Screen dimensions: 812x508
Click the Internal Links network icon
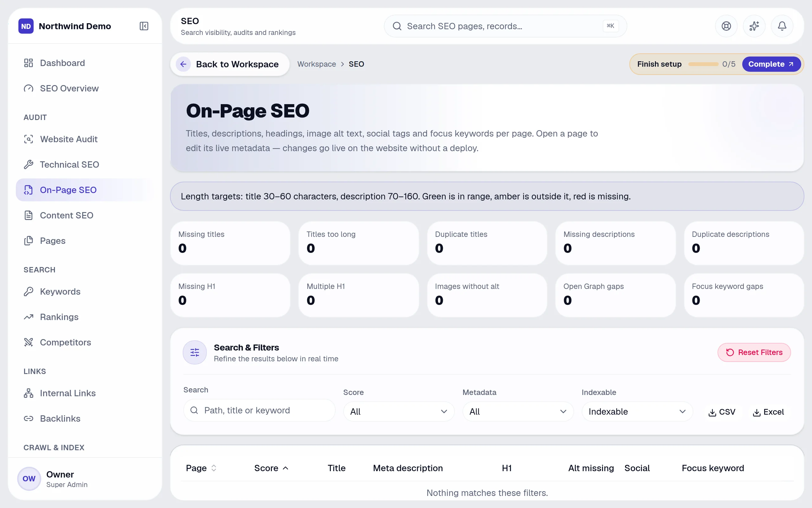29,393
